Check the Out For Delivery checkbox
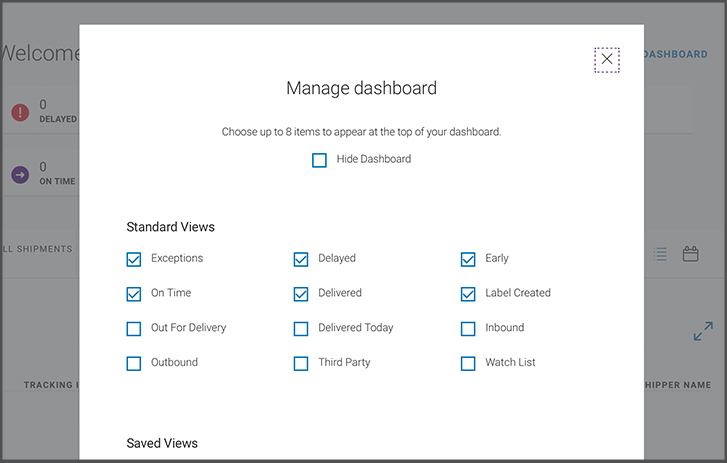This screenshot has height=463, width=727. (134, 328)
